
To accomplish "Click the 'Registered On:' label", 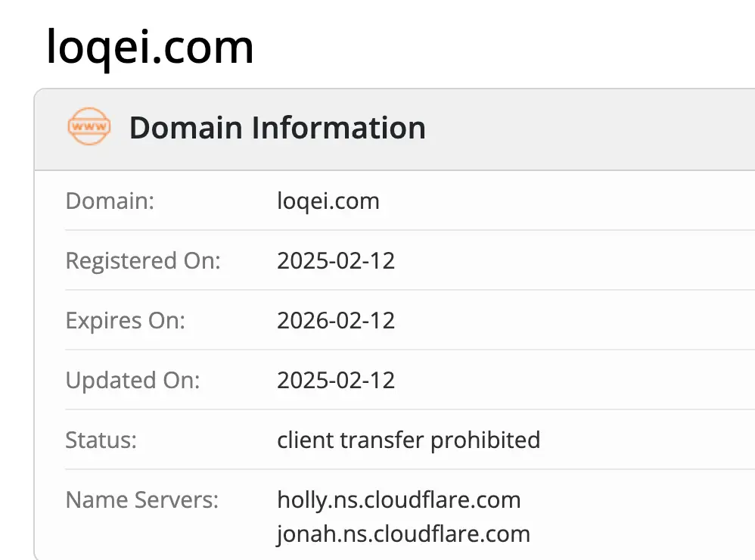I will click(x=143, y=261).
